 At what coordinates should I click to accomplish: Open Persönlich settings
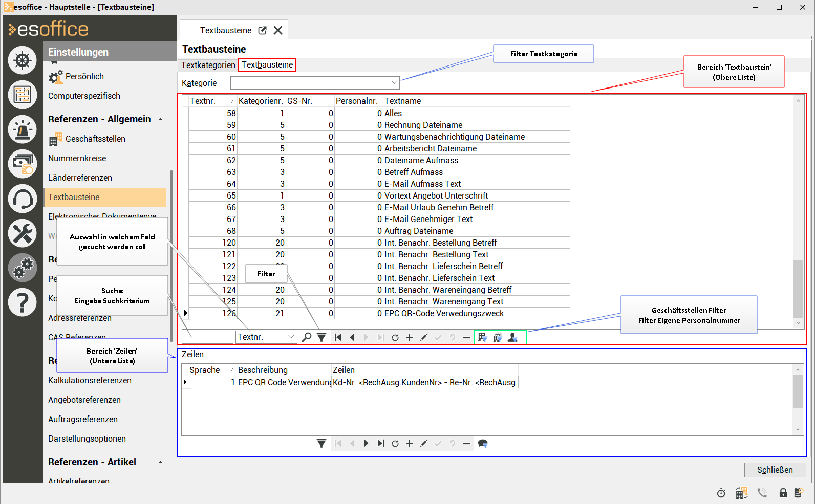click(84, 76)
